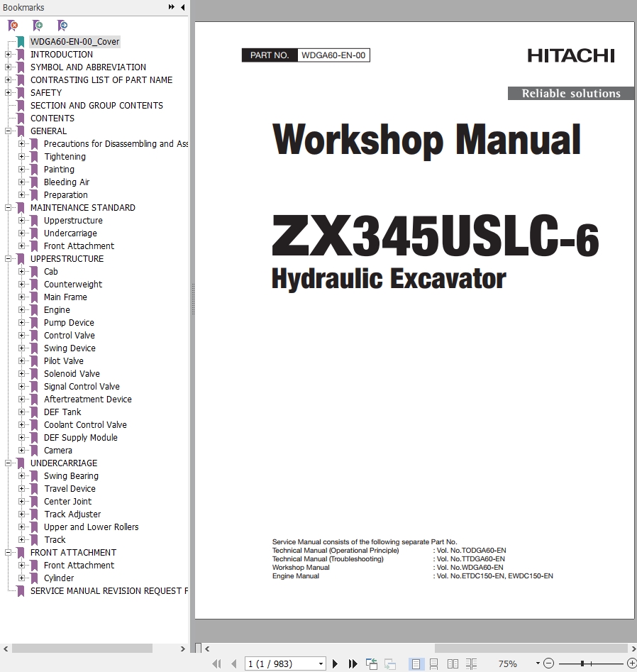Image resolution: width=637 pixels, height=672 pixels.
Task: Select the Counterweight bookmark
Action: (x=73, y=285)
